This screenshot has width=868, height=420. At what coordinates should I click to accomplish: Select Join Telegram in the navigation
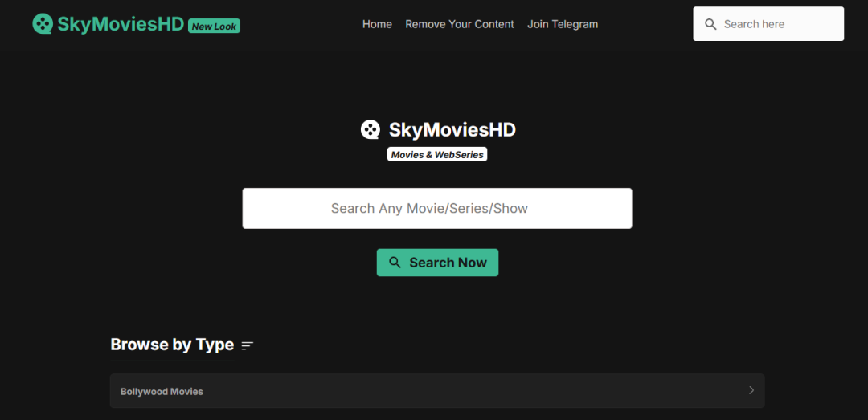563,24
